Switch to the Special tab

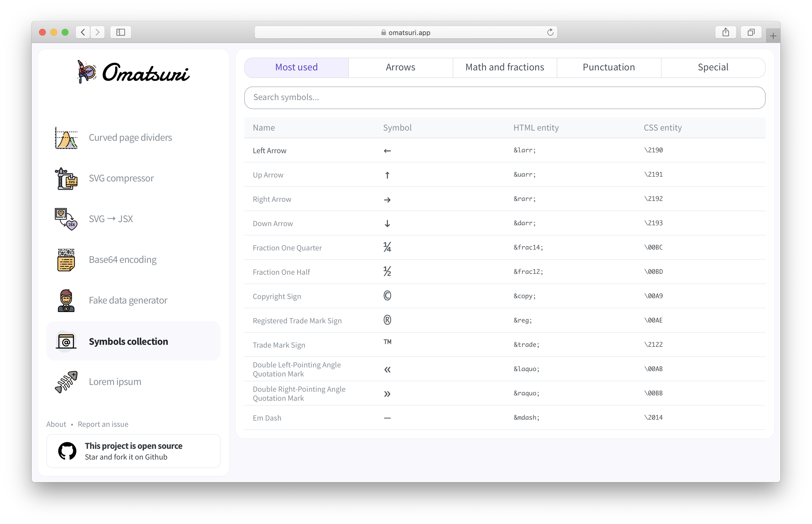(713, 67)
